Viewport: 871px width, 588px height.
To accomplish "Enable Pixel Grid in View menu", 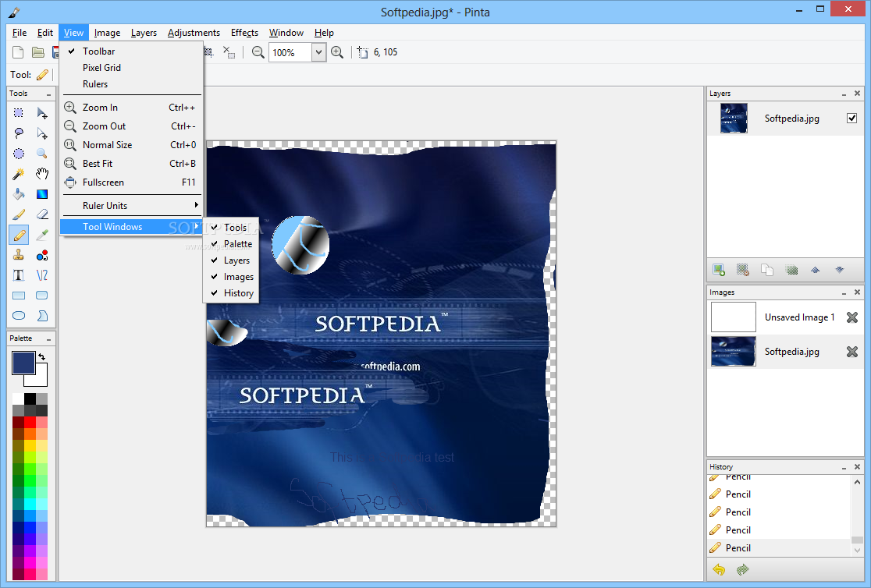I will point(132,68).
